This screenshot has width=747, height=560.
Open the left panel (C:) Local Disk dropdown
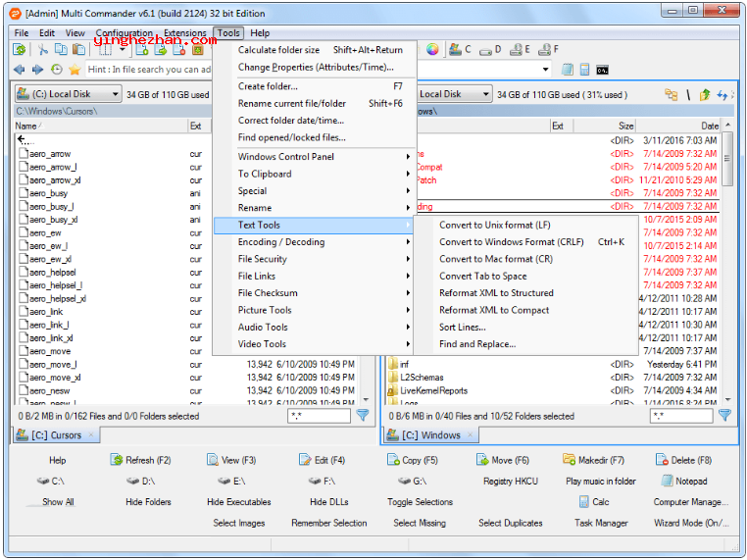69,94
